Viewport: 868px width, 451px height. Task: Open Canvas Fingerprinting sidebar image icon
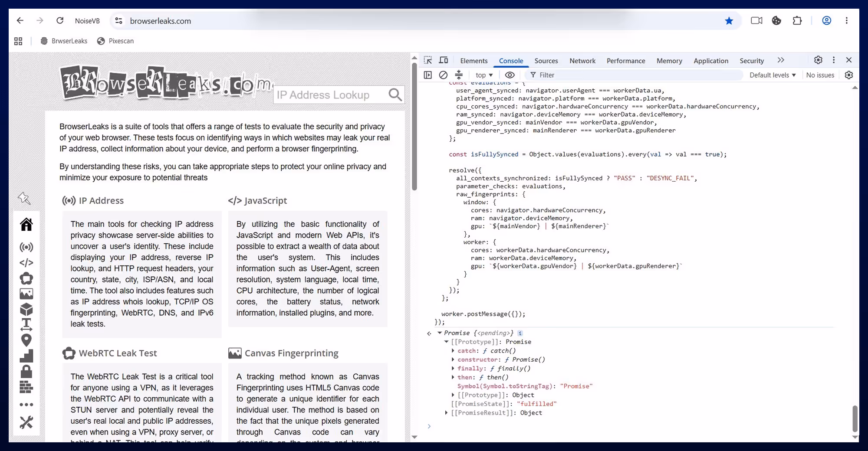(26, 294)
